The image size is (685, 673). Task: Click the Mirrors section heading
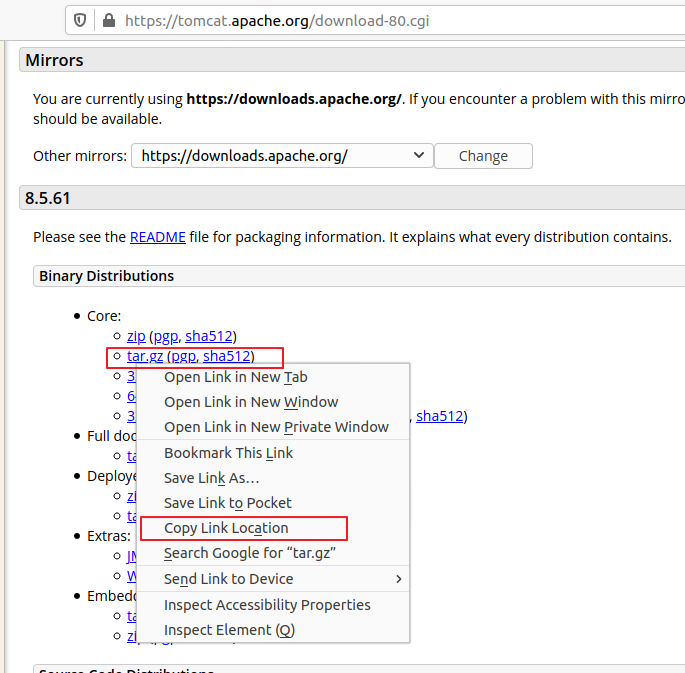pyautogui.click(x=54, y=60)
